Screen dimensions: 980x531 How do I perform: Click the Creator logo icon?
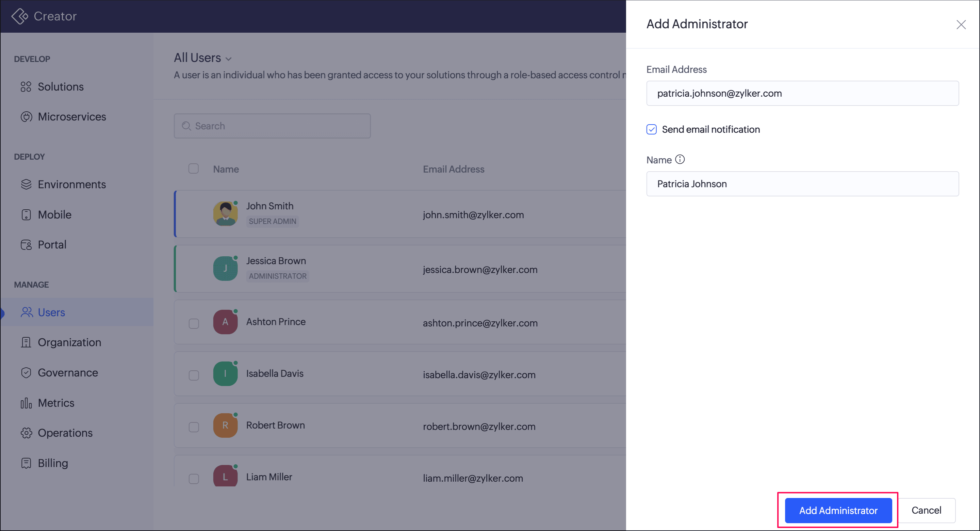(x=20, y=16)
